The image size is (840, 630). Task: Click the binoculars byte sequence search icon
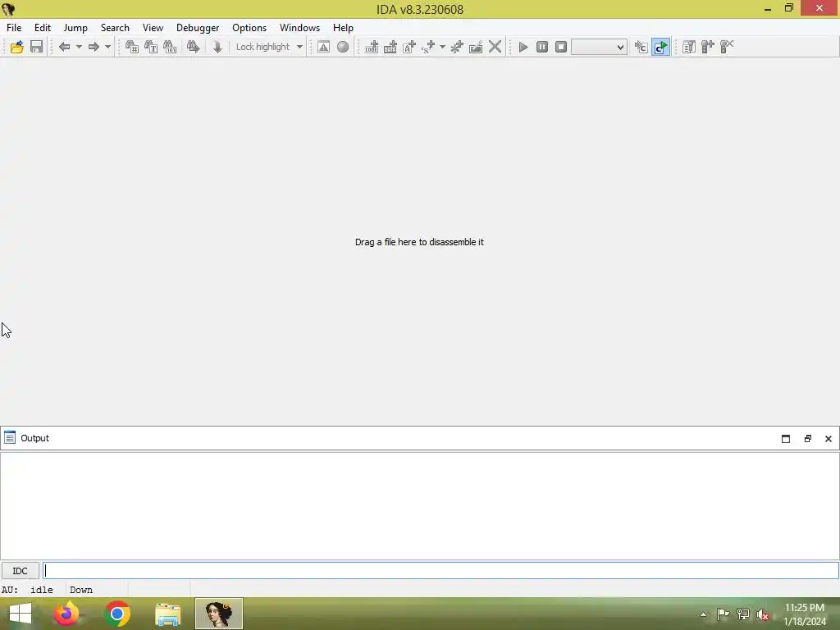pos(170,47)
